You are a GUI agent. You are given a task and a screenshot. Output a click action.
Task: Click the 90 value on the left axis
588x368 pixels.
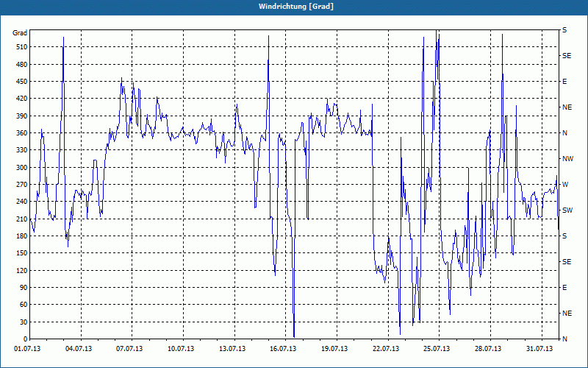coord(24,288)
